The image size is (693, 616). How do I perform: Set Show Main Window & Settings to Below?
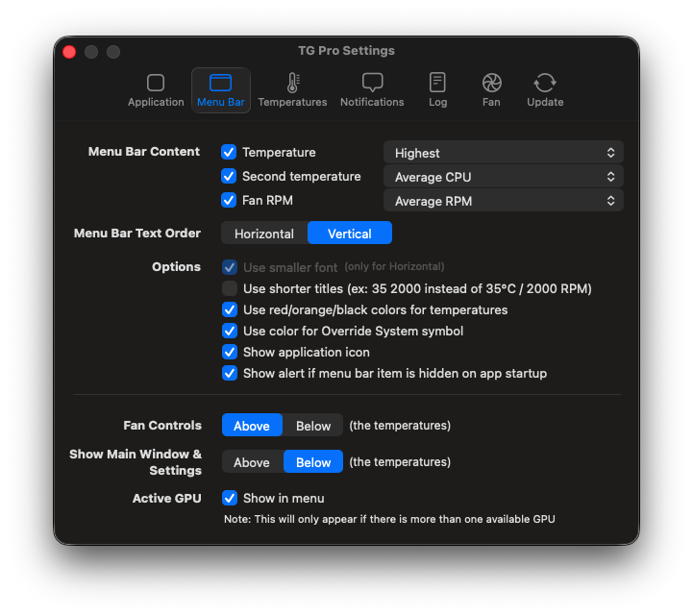313,462
